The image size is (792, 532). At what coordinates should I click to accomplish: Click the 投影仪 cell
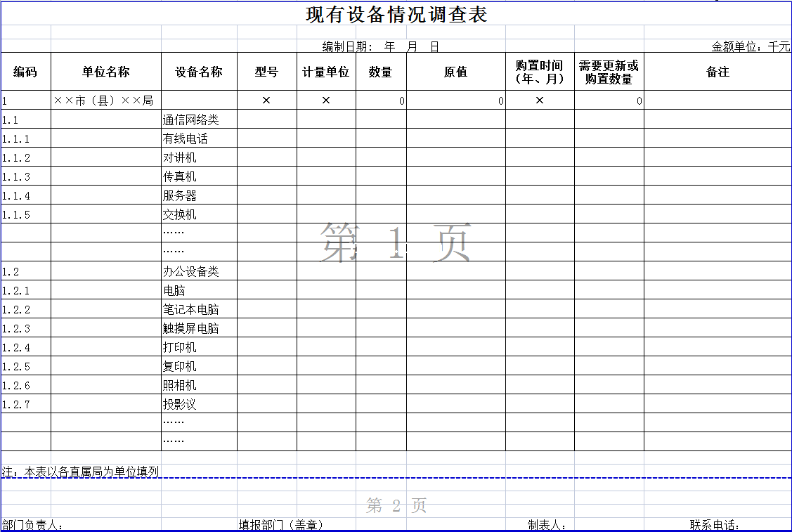pos(180,404)
